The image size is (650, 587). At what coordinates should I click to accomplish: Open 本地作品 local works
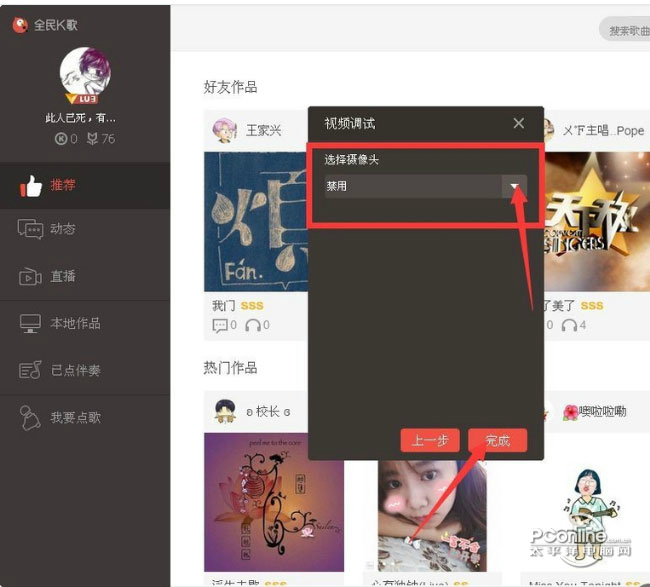85,323
